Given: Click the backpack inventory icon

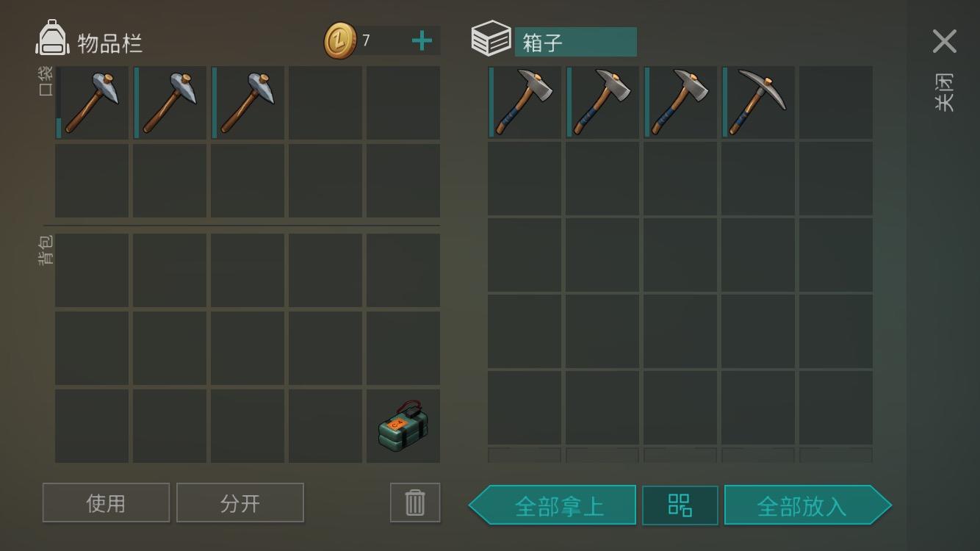Looking at the screenshot, I should point(52,37).
